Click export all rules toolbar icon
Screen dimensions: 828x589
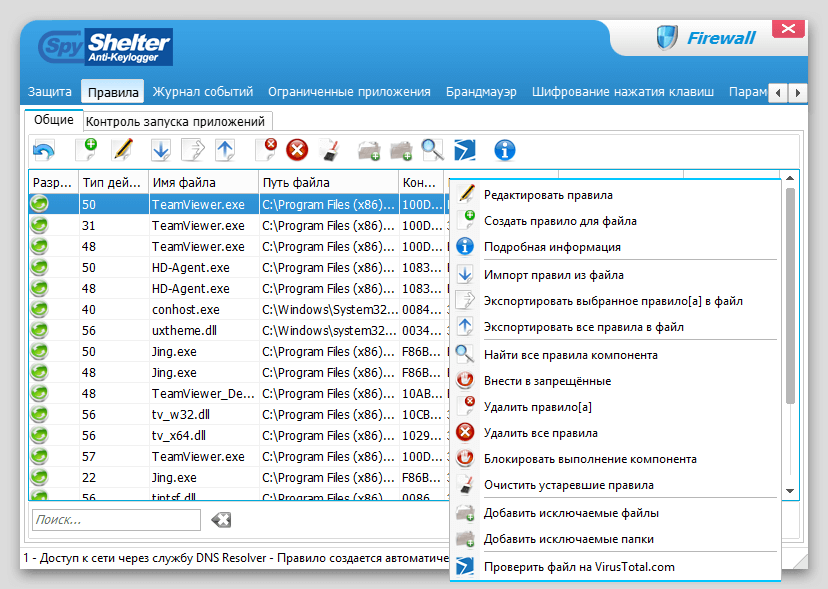tap(225, 150)
